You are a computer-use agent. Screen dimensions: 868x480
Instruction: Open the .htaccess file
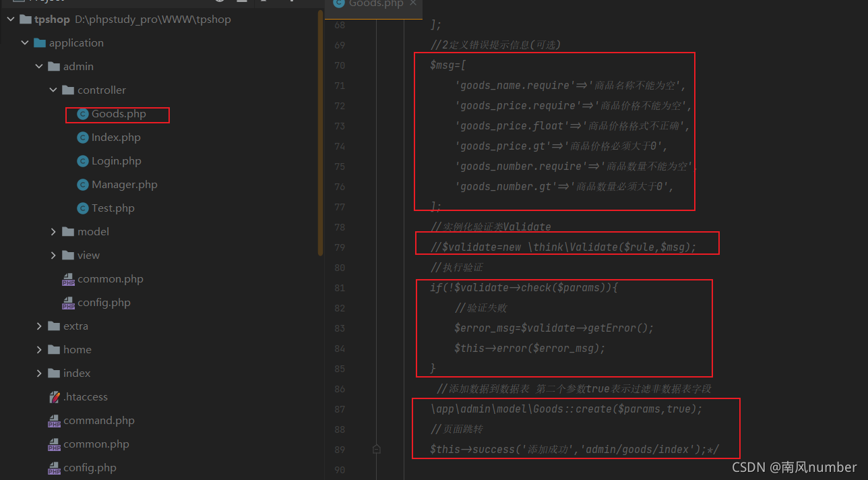coord(86,397)
